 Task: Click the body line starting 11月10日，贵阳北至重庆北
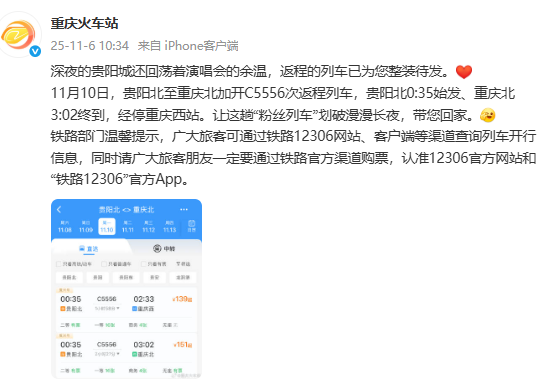coord(283,93)
